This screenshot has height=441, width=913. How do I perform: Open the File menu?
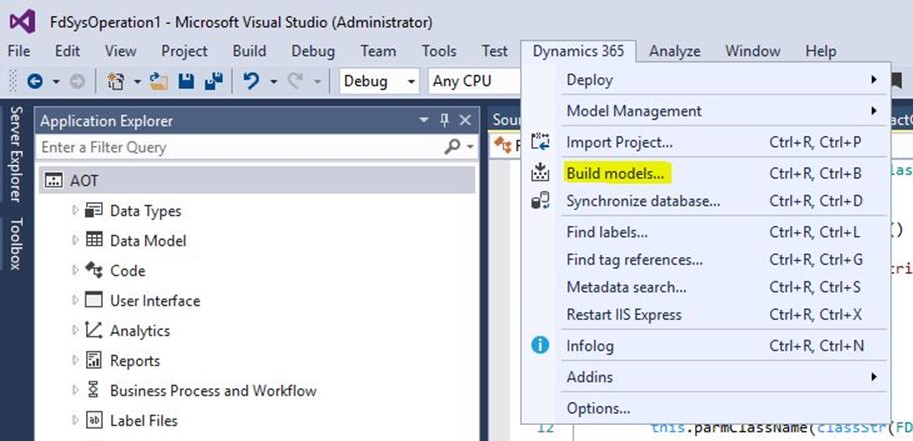point(19,51)
